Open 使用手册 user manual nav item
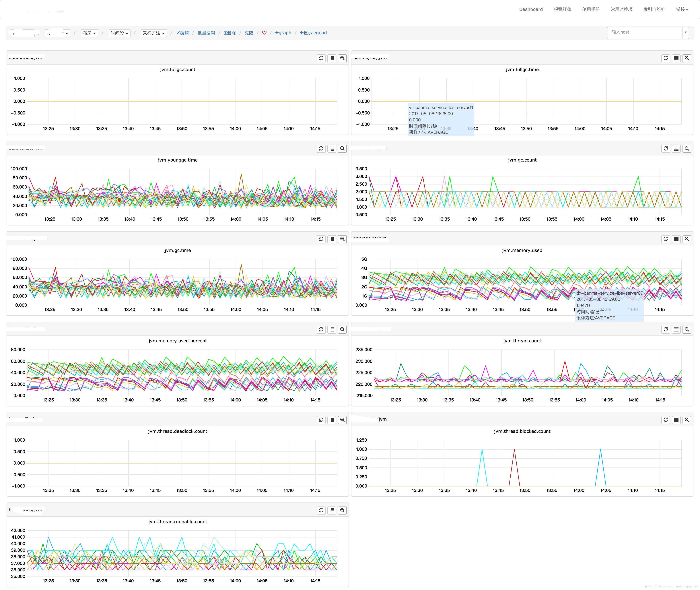The image size is (700, 590). point(591,9)
